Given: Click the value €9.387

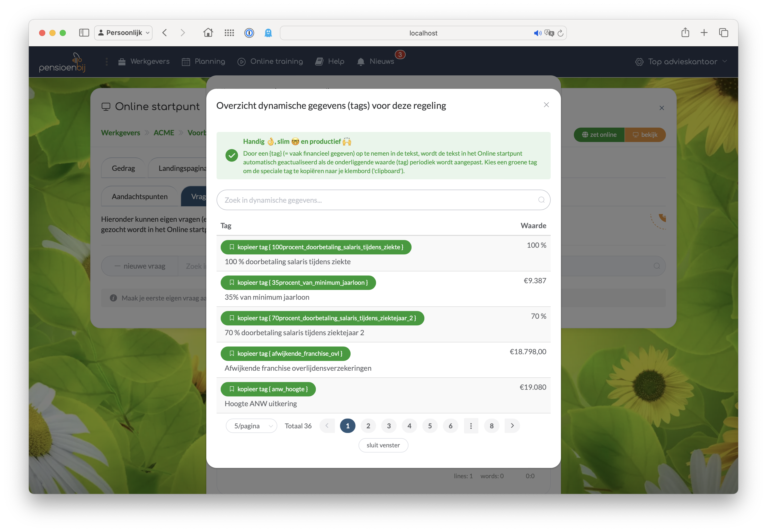Looking at the screenshot, I should coord(535,281).
